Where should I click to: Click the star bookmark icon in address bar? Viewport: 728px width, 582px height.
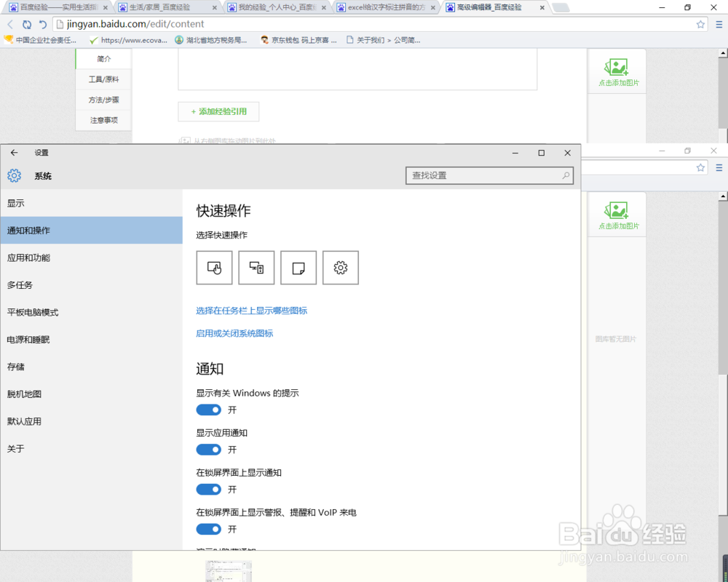pyautogui.click(x=700, y=24)
